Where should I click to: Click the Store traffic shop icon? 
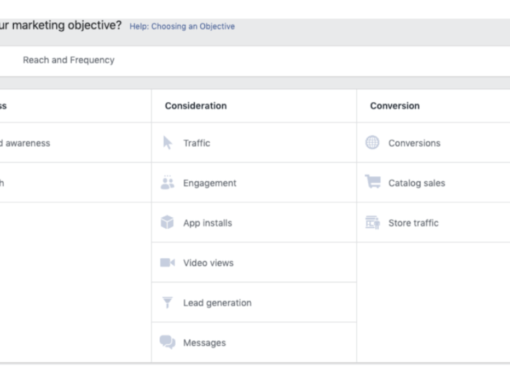pyautogui.click(x=373, y=222)
